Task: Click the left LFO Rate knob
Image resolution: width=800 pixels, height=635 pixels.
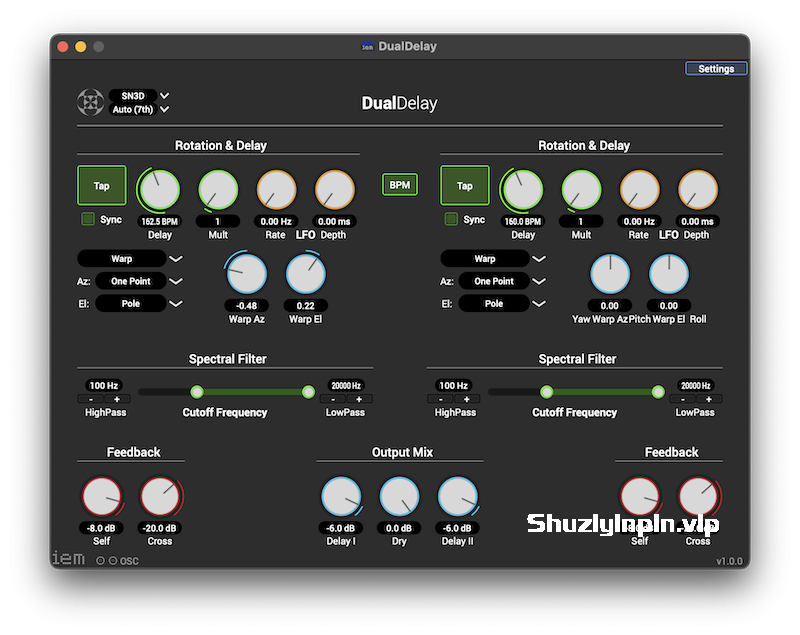Action: point(276,190)
